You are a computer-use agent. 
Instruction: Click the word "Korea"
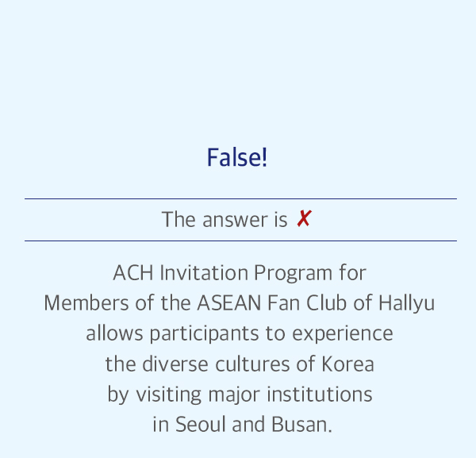347,364
